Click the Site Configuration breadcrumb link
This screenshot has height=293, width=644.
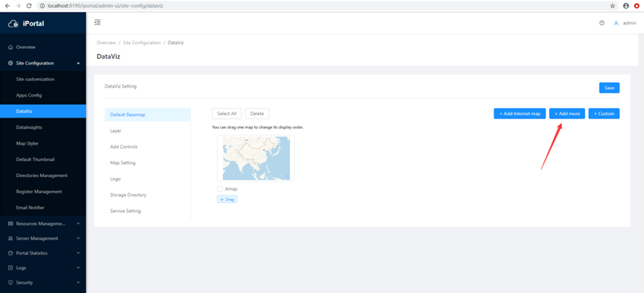(x=142, y=43)
